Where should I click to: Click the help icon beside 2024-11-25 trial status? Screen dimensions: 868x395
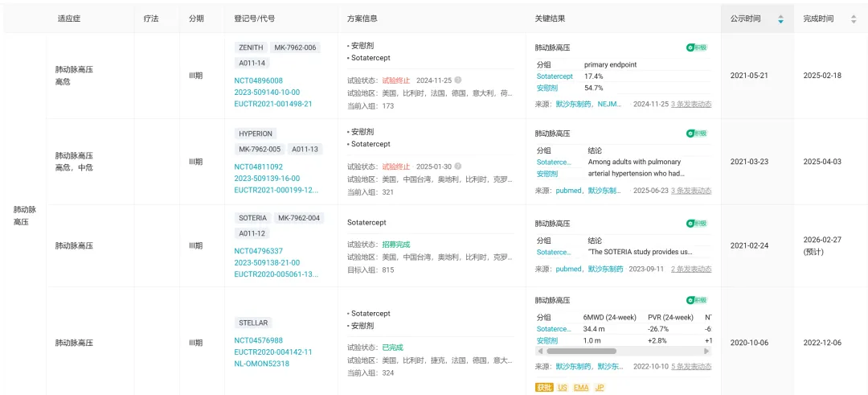click(x=458, y=80)
